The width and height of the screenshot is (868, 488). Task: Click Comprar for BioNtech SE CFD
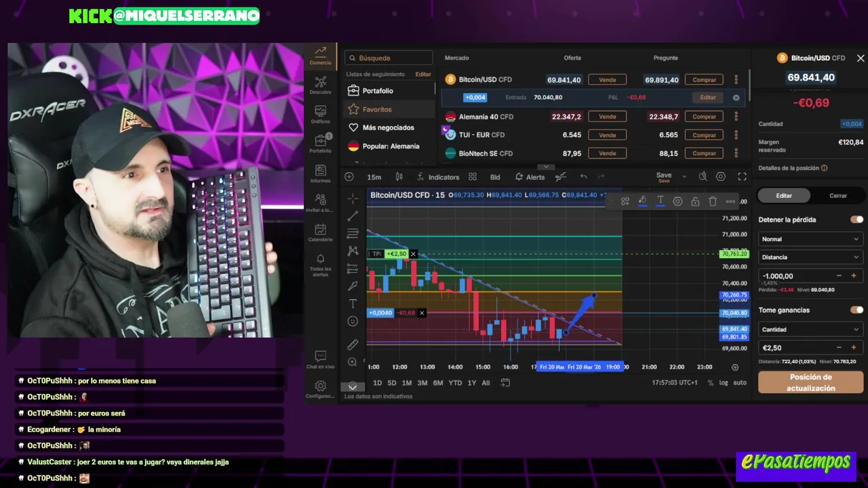[x=705, y=153]
